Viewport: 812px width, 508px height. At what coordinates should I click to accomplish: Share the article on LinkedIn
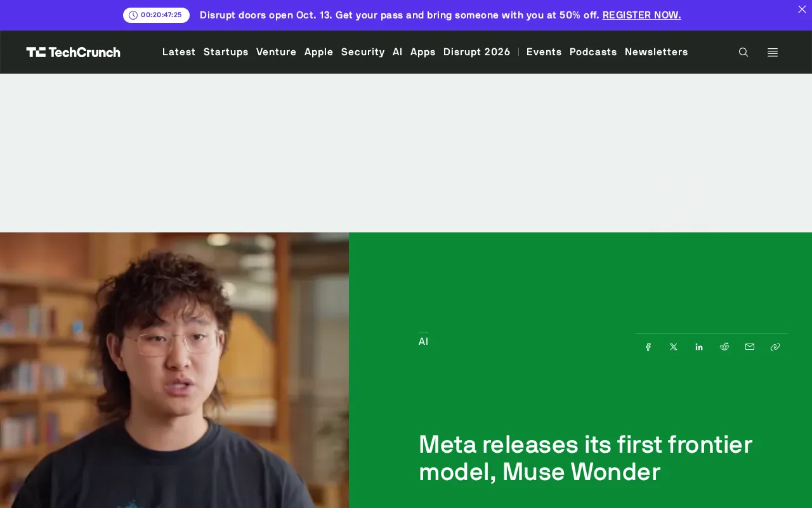coord(699,347)
